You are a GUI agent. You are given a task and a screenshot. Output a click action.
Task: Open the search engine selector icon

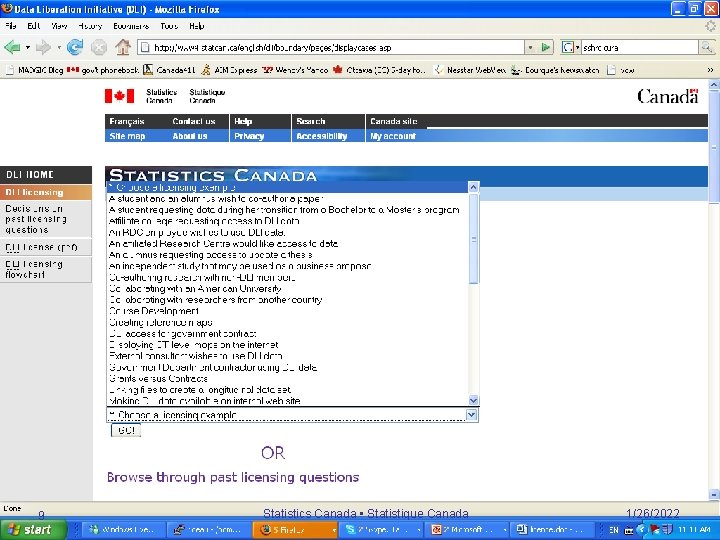click(570, 47)
